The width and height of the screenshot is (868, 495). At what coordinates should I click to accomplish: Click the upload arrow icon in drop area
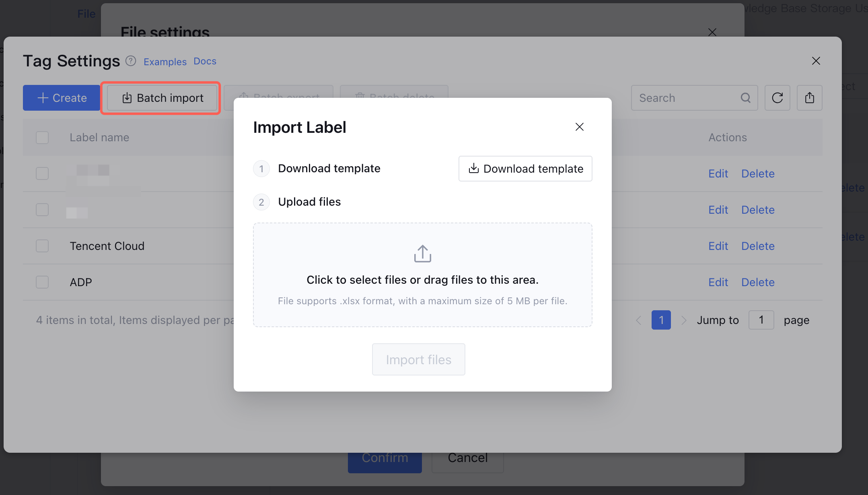pos(422,254)
